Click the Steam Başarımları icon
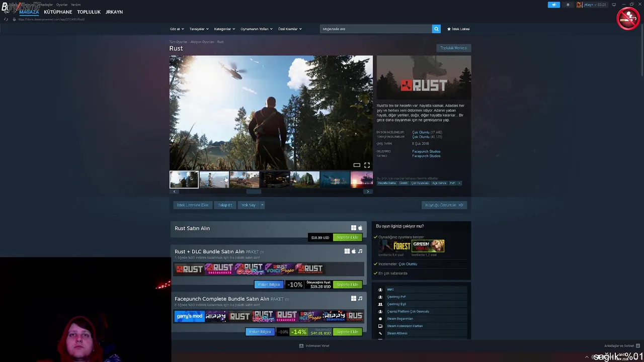 point(380,319)
